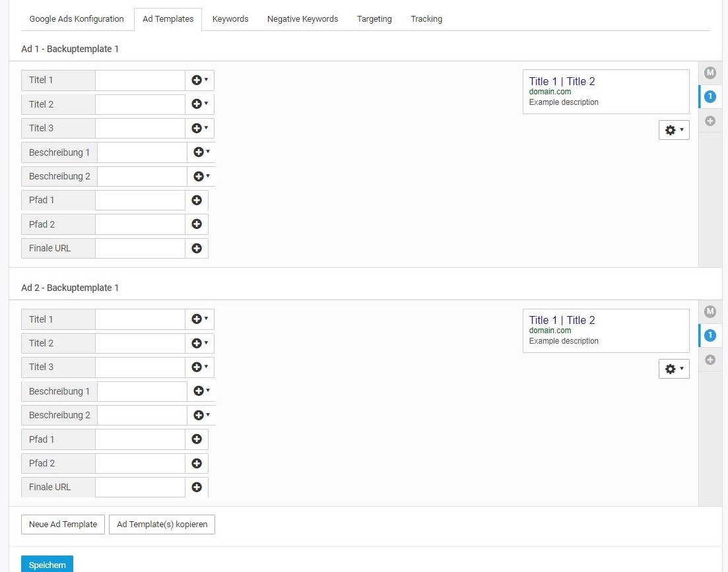The image size is (728, 572).
Task: Click plus icon for Ad 2 Pfad 2
Action: [197, 463]
